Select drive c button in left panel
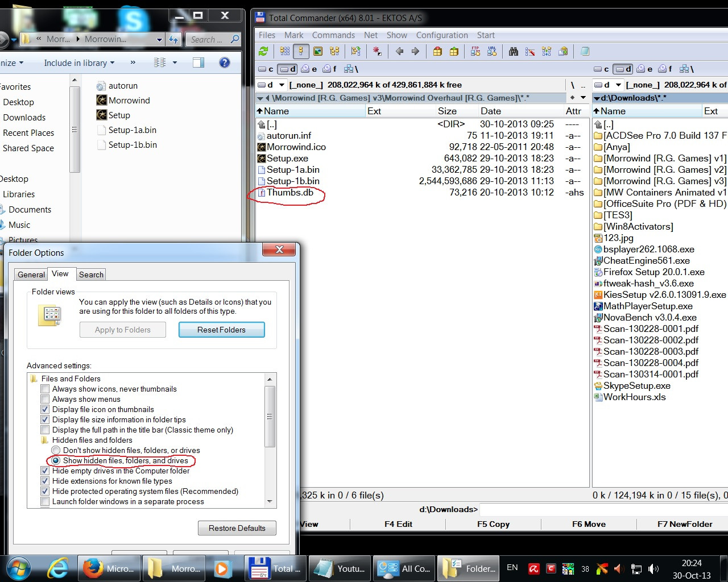Image resolution: width=728 pixels, height=582 pixels. tap(266, 69)
